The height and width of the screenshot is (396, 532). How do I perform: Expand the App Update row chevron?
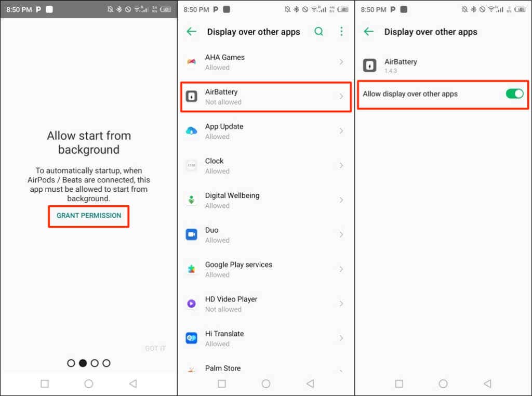[341, 130]
